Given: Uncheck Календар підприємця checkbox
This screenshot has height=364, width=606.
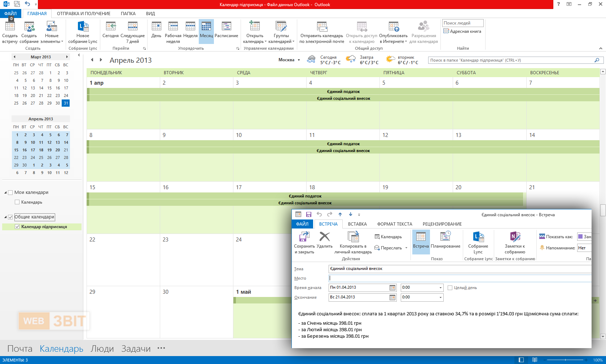Looking at the screenshot, I should 17,227.
